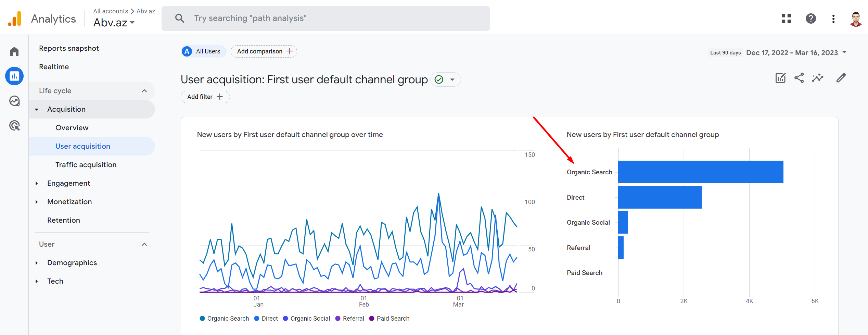Open the Insights sparkline icon
Screen dimensions: 868x335
817,78
